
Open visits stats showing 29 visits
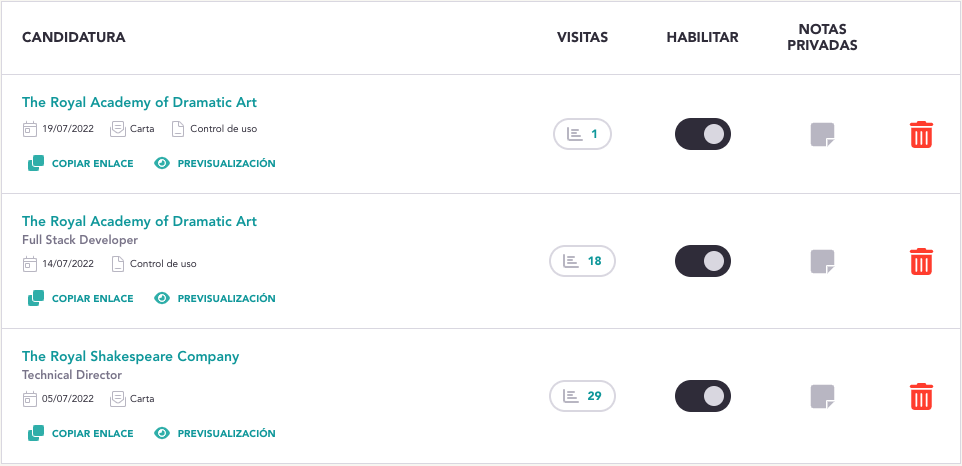tap(582, 396)
